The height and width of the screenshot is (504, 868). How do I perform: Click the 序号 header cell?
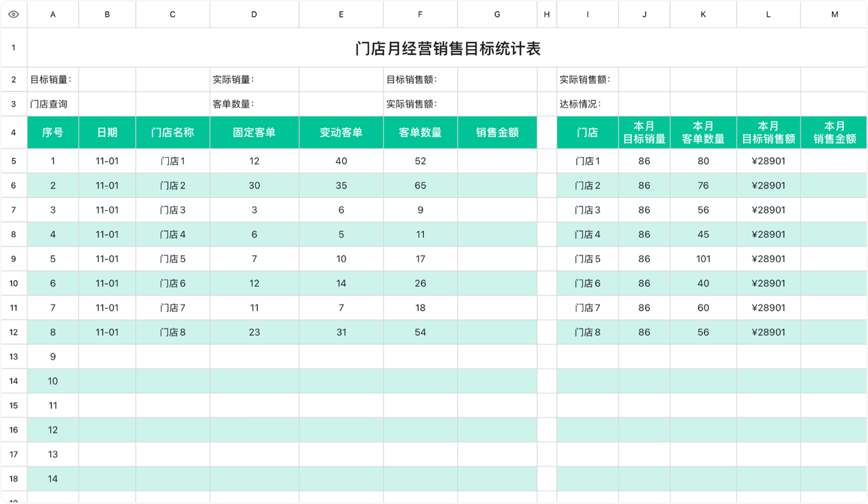pyautogui.click(x=53, y=132)
